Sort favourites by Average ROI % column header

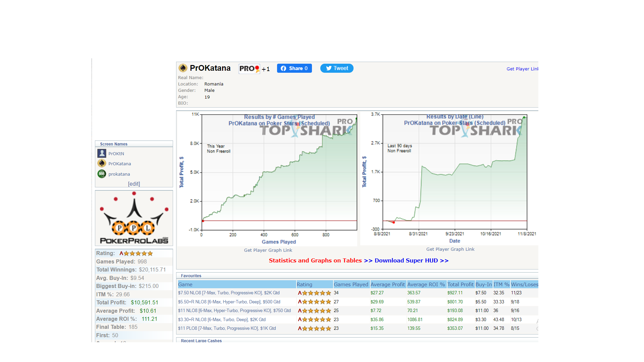[x=426, y=285]
